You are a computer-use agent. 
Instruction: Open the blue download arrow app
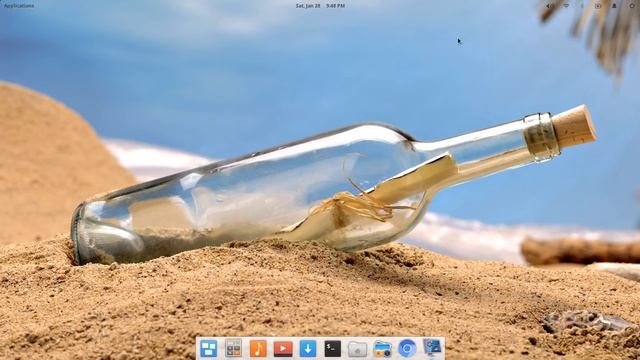click(308, 349)
